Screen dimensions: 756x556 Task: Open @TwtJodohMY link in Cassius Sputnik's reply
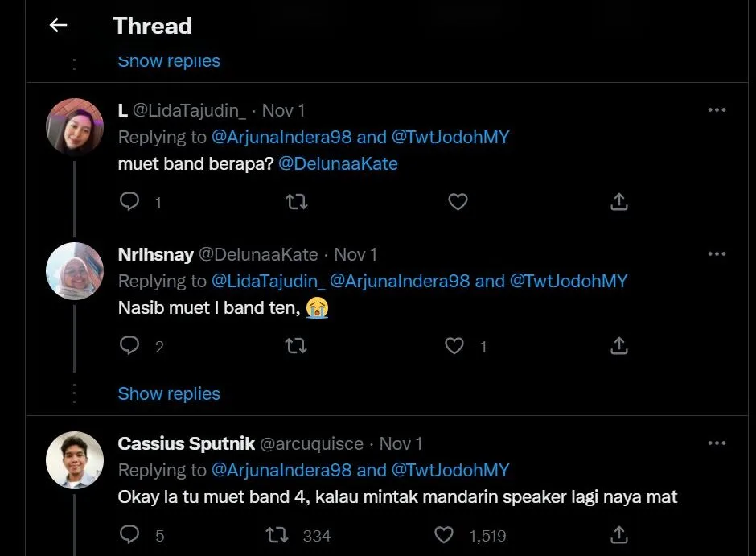(450, 470)
